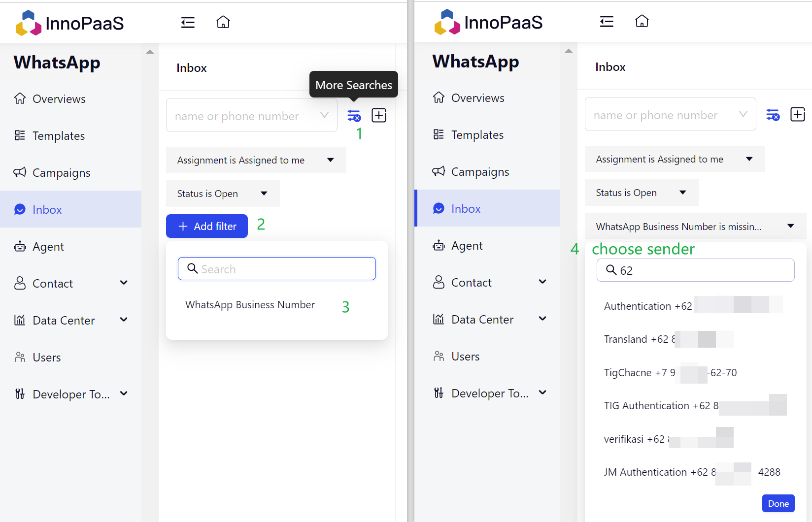Collapse the sidebar via right panel menu-fold icon
The image size is (812, 522).
click(607, 22)
